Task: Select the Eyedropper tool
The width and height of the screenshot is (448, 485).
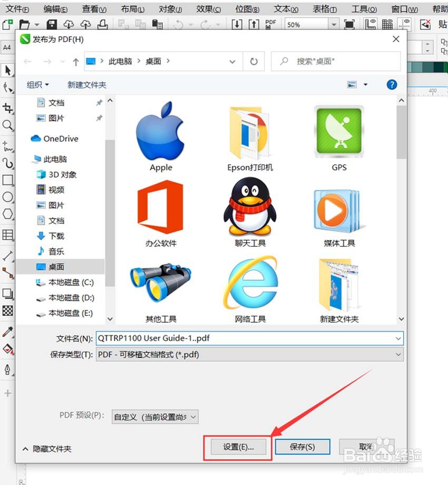Action: click(8, 332)
